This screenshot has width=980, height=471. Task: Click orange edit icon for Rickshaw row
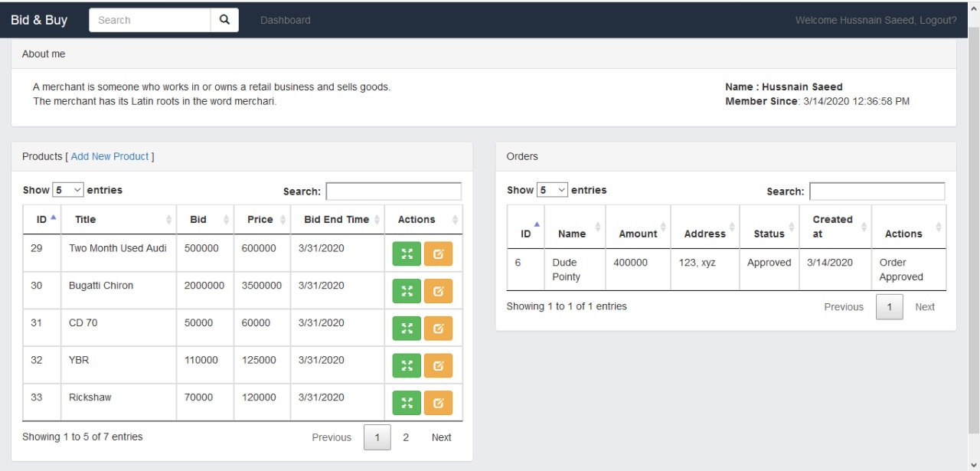click(438, 403)
